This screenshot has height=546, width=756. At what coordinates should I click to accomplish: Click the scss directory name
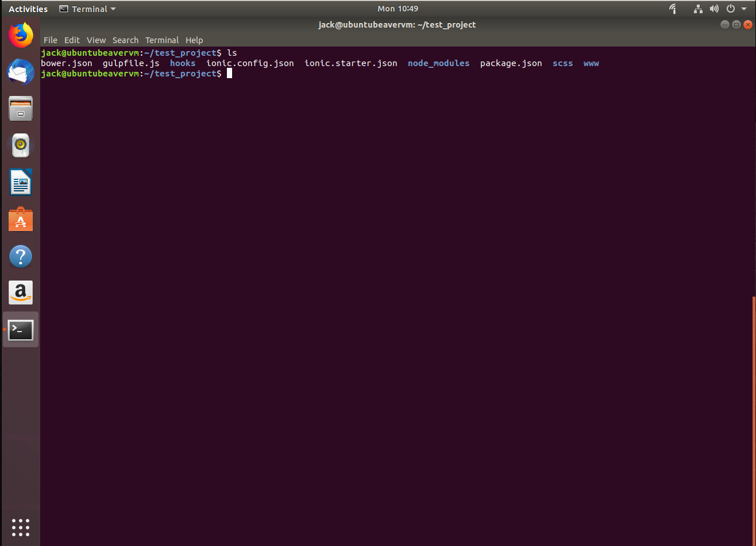563,63
